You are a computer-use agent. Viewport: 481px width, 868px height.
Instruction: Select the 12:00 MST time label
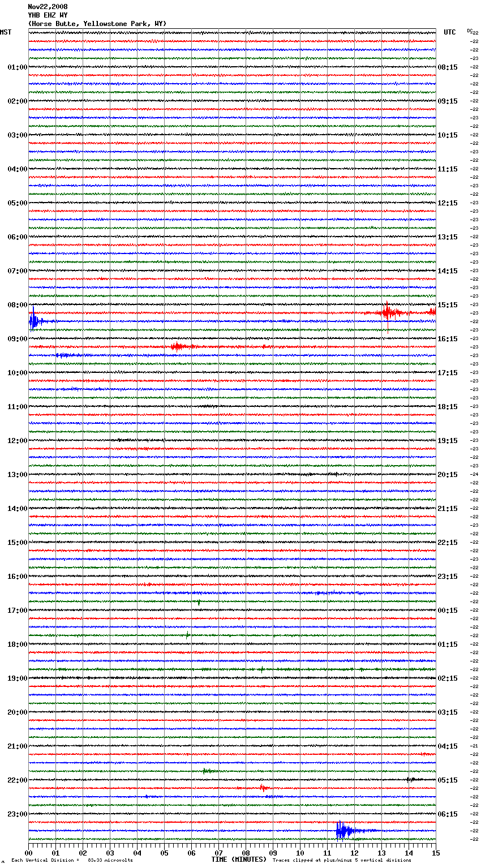(18, 441)
